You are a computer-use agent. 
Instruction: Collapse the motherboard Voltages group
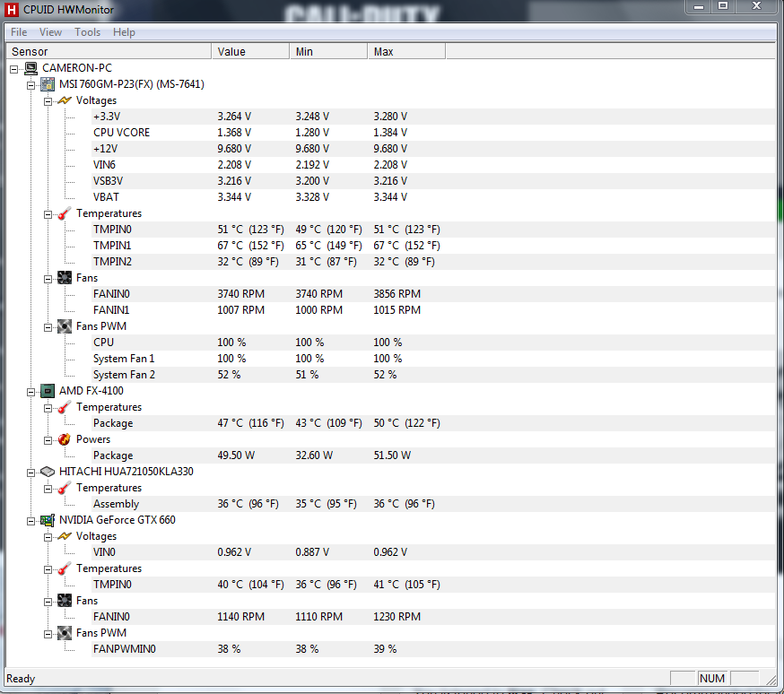coord(48,101)
